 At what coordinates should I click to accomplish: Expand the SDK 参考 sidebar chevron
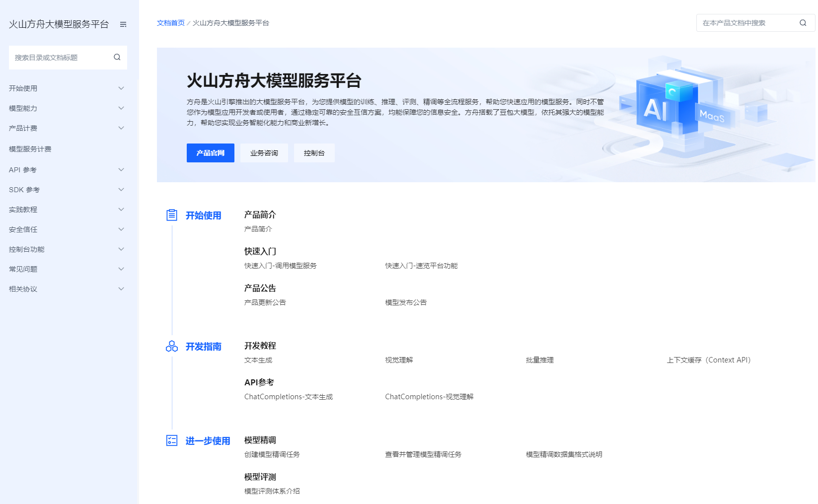click(121, 189)
